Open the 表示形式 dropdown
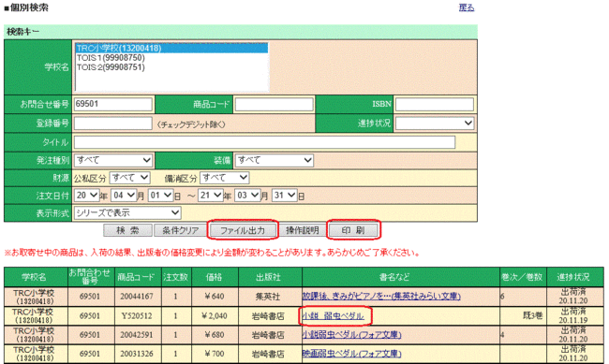This screenshot has width=609, height=364. 127,212
